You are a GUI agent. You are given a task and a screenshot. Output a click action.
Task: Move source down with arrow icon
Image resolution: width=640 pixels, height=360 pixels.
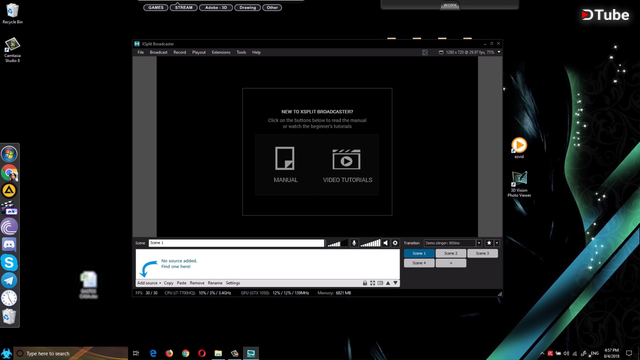pos(396,283)
